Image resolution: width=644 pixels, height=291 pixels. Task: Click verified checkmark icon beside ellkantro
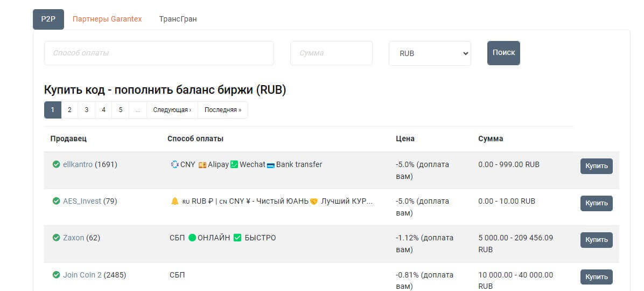56,164
